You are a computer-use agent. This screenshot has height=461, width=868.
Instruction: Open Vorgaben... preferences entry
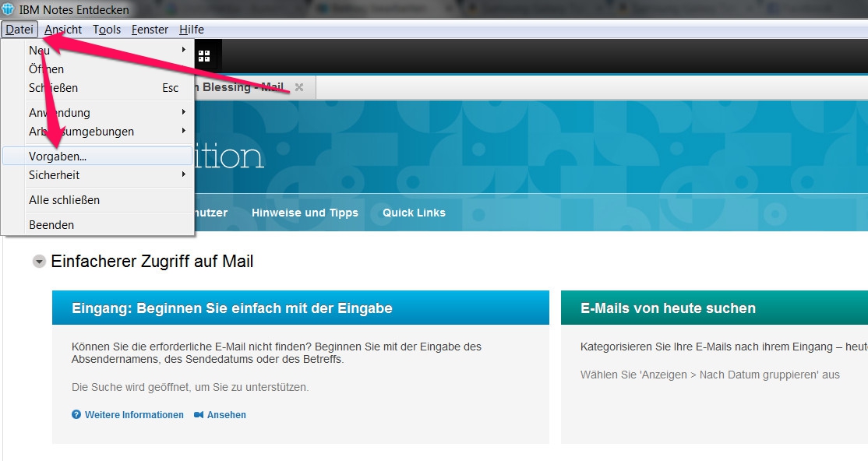click(x=97, y=156)
